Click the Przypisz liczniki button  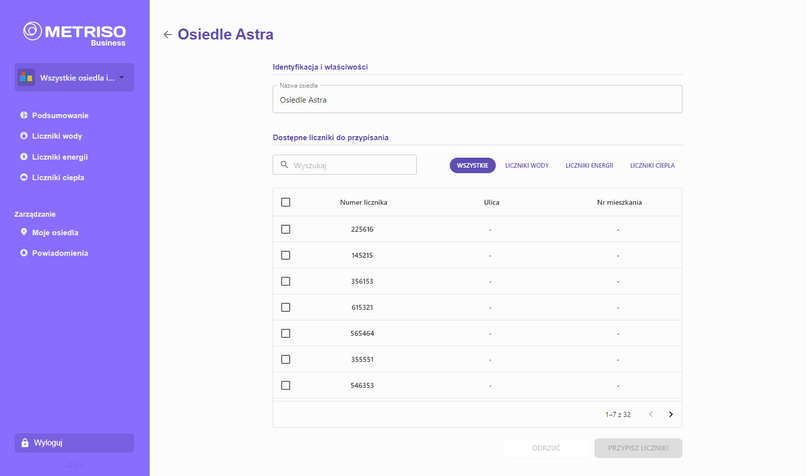[638, 448]
